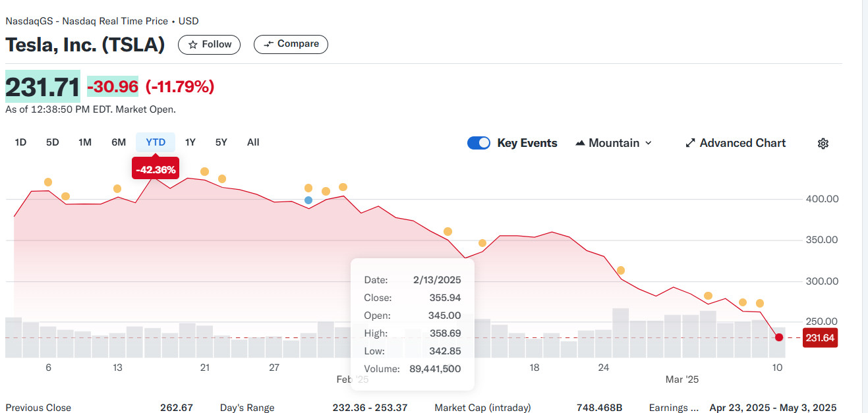The image size is (868, 413).
Task: Choose the 5Y time range
Action: [x=221, y=142]
